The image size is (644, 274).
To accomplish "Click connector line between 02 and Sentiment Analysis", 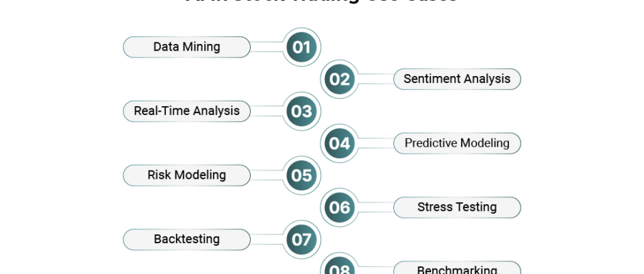I will pyautogui.click(x=376, y=79).
